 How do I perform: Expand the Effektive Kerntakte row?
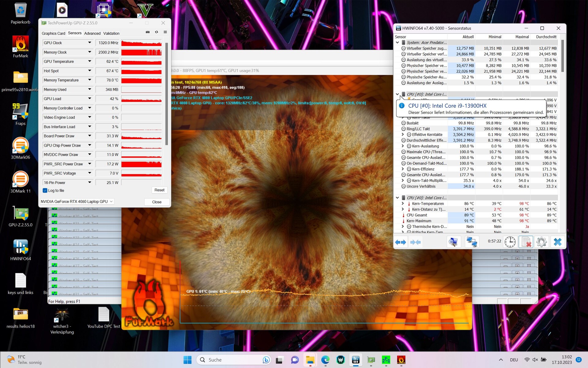(x=403, y=135)
